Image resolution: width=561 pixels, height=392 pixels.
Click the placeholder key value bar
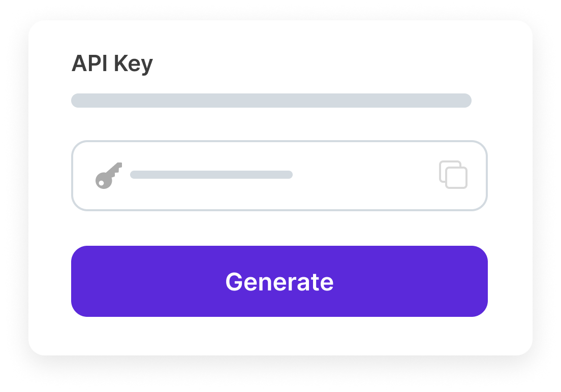click(x=211, y=175)
